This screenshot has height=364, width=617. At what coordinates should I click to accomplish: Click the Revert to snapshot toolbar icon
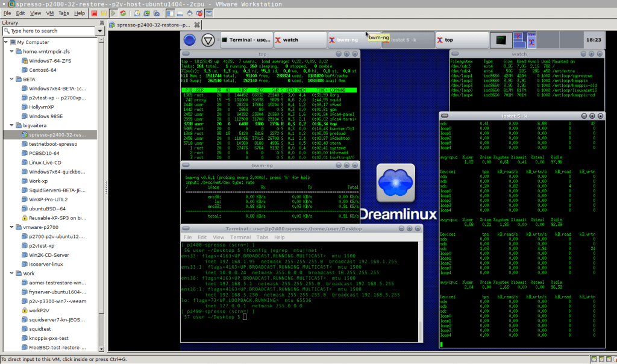[x=147, y=13]
